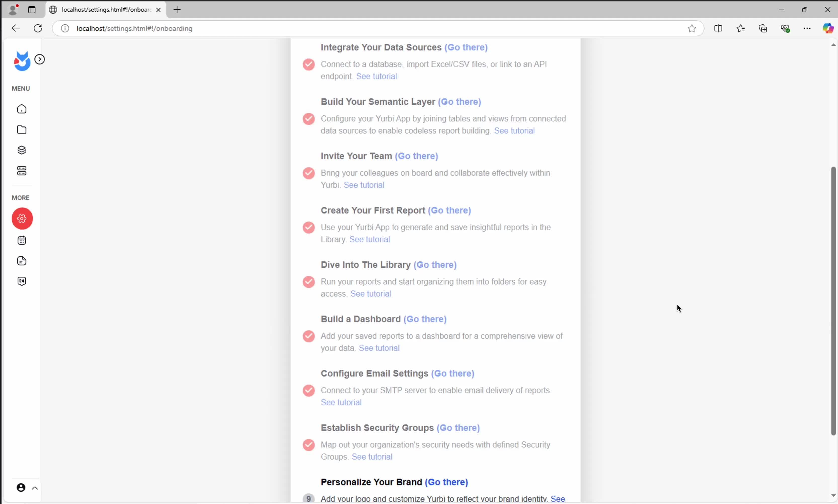Click the stacked layers sidebar icon
The image size is (838, 504).
[x=22, y=150]
